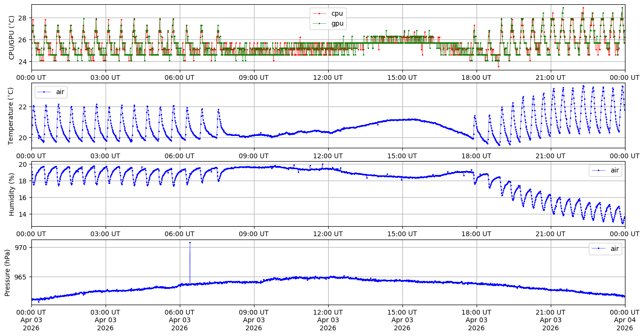644x336 pixels.
Task: Click the 28 tick on CPU/GPU axis
Action: tap(23, 18)
